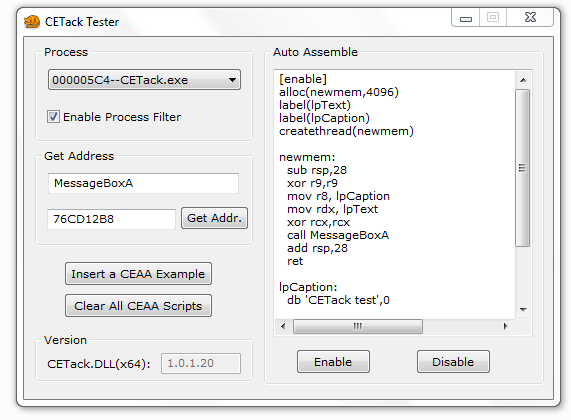
Task: Click the vertical scrollbar thumb in script editor
Action: click(523, 168)
